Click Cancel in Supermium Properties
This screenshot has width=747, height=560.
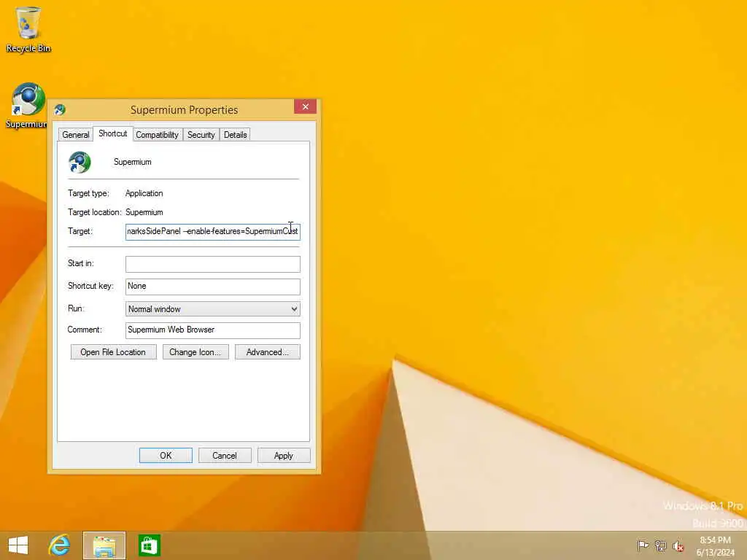(225, 456)
